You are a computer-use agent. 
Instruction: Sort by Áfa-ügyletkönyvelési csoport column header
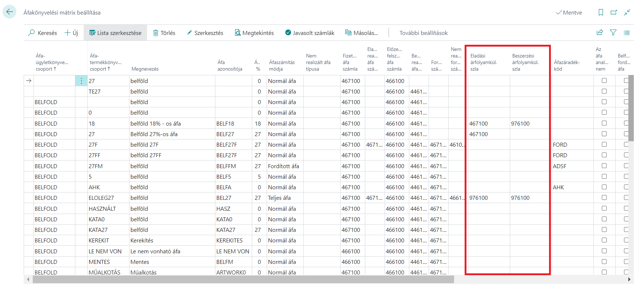(52, 62)
